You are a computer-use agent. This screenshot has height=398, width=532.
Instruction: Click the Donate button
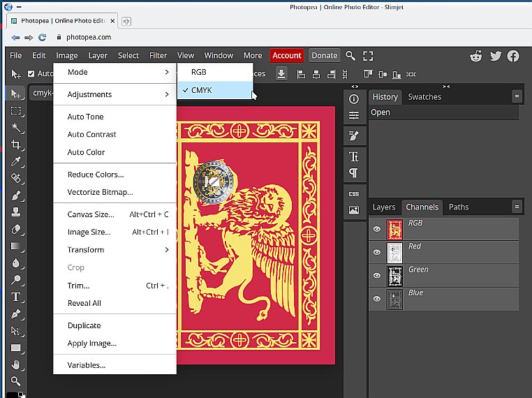(x=324, y=56)
